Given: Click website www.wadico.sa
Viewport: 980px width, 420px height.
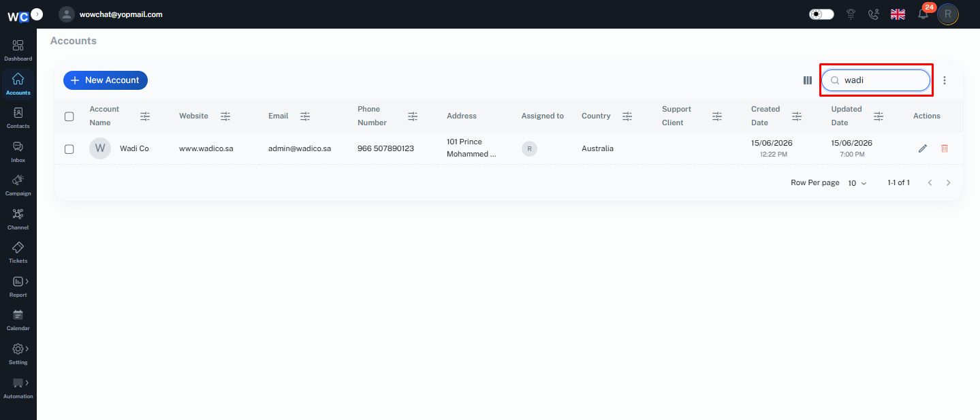Looking at the screenshot, I should [206, 148].
